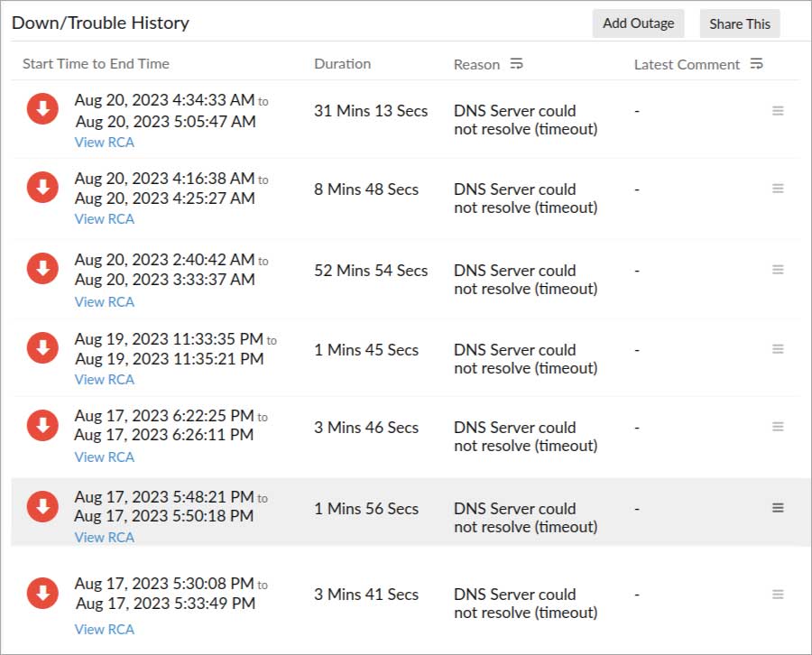
Task: Open the actions menu for the Aug 19 outage row
Action: point(778,347)
